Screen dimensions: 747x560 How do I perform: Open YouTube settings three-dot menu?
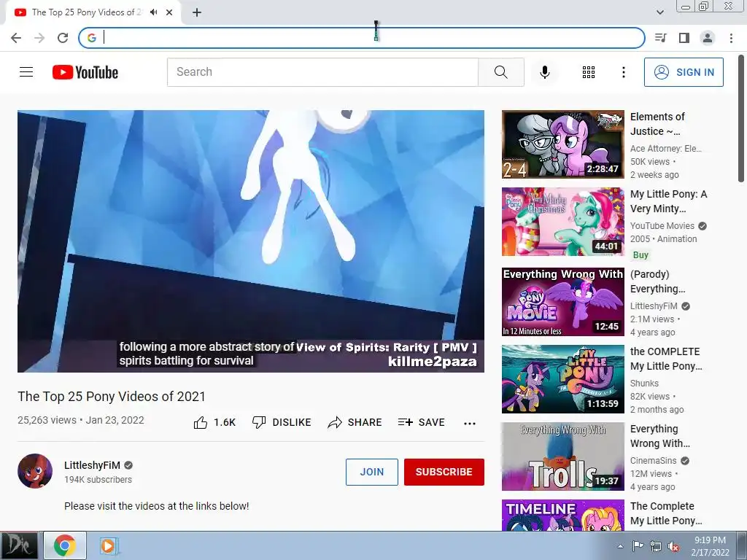pos(623,72)
